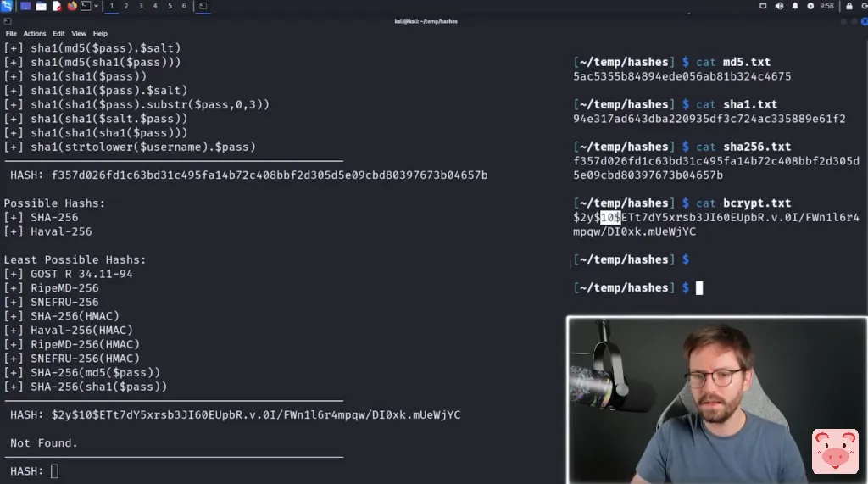The width and height of the screenshot is (868, 484).
Task: Switch to workspace 2
Action: [x=126, y=6]
